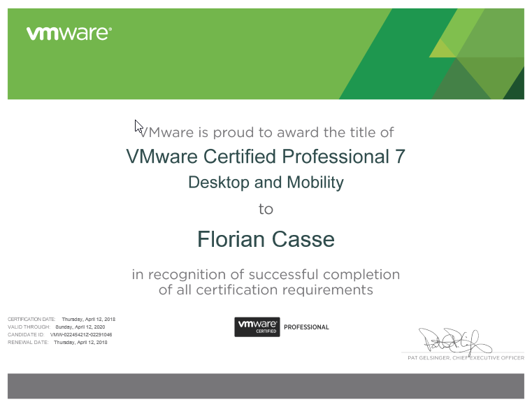The image size is (532, 407).
Task: Click the word PROFESSIONAL beside the badge
Action: (306, 327)
